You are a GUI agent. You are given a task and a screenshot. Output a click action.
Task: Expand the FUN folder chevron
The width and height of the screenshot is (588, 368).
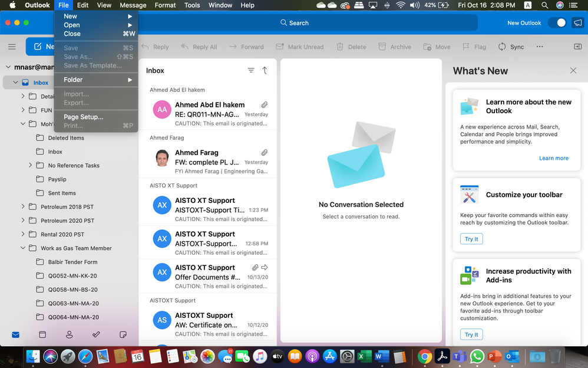23,110
